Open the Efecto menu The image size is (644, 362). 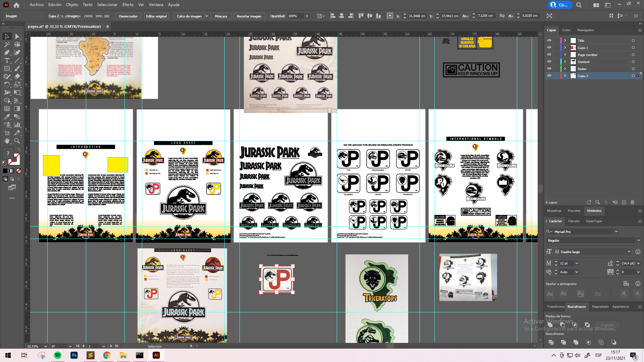pyautogui.click(x=128, y=5)
